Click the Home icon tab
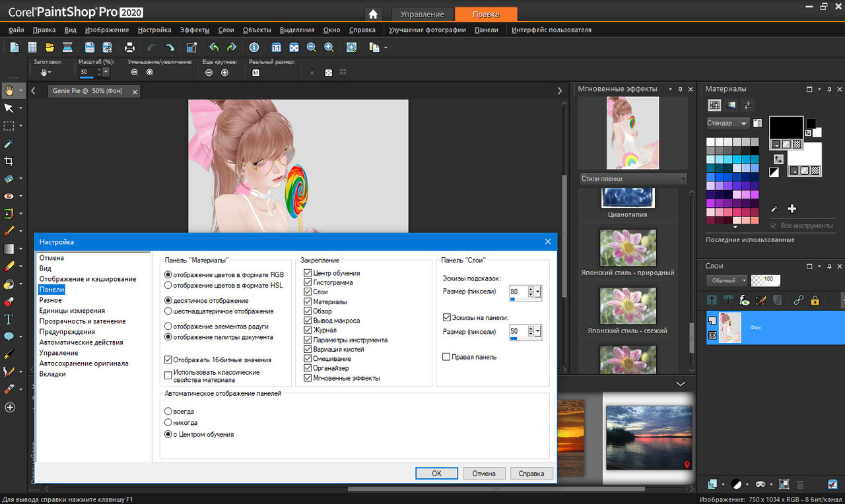The width and height of the screenshot is (845, 504). point(373,14)
